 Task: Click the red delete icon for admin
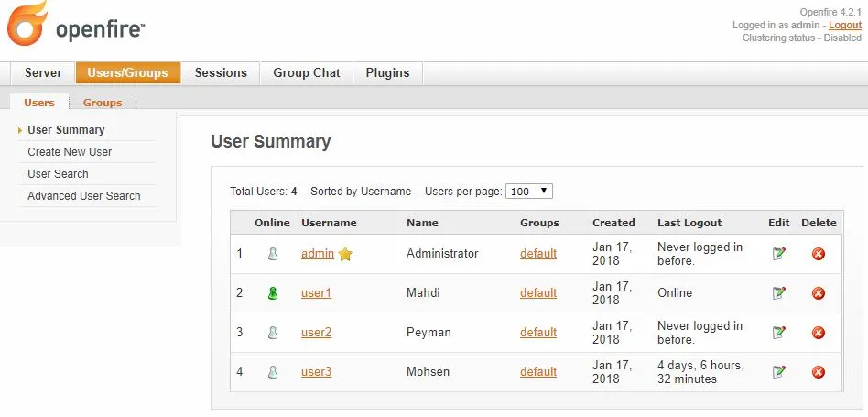(819, 254)
